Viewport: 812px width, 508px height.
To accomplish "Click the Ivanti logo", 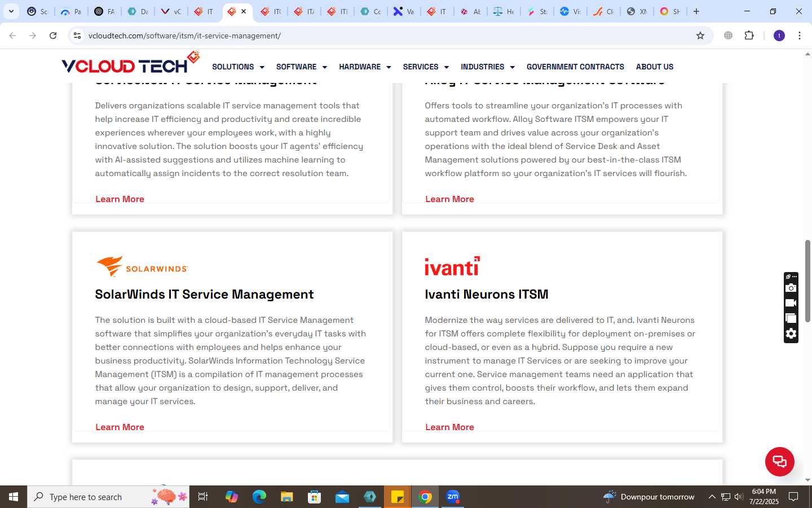I will pyautogui.click(x=452, y=266).
